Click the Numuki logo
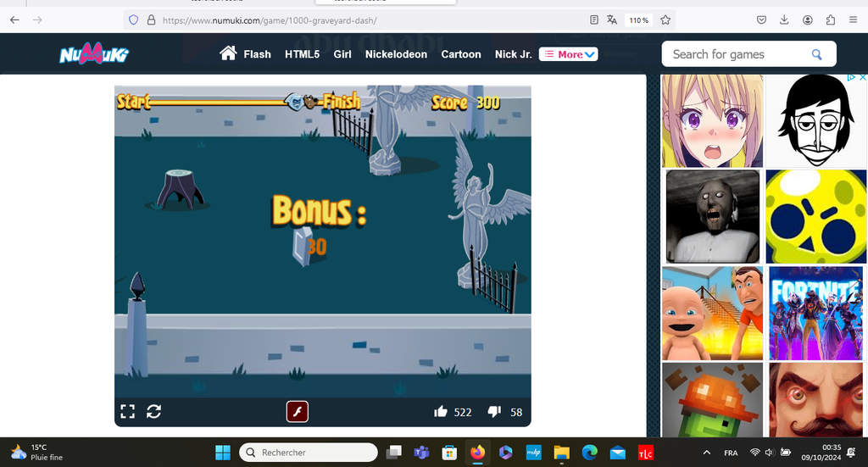The width and height of the screenshot is (868, 467). coord(94,55)
